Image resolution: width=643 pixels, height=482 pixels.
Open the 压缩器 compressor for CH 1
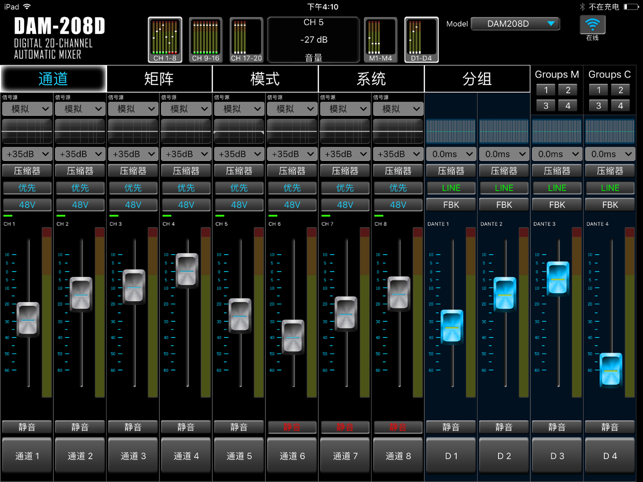tap(27, 171)
